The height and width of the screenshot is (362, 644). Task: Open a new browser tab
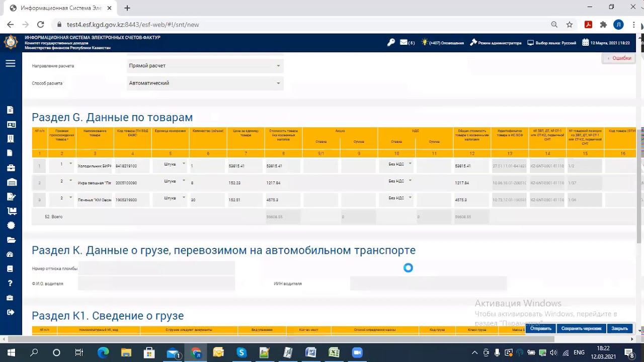(127, 8)
